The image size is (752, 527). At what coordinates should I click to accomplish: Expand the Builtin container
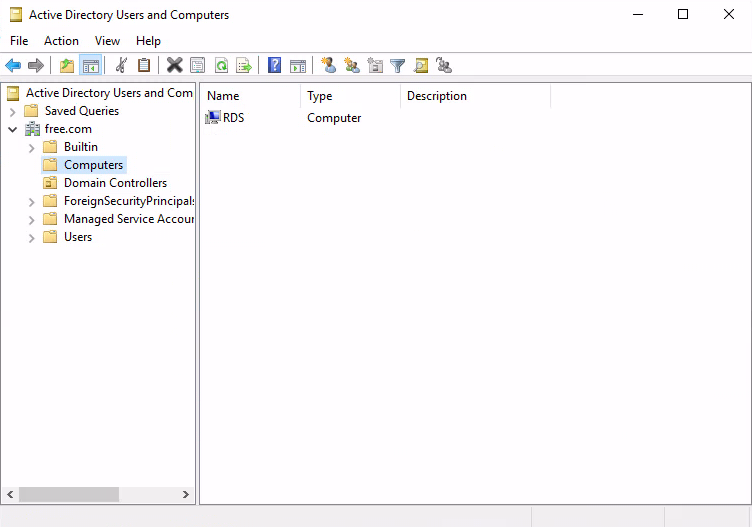tap(31, 148)
